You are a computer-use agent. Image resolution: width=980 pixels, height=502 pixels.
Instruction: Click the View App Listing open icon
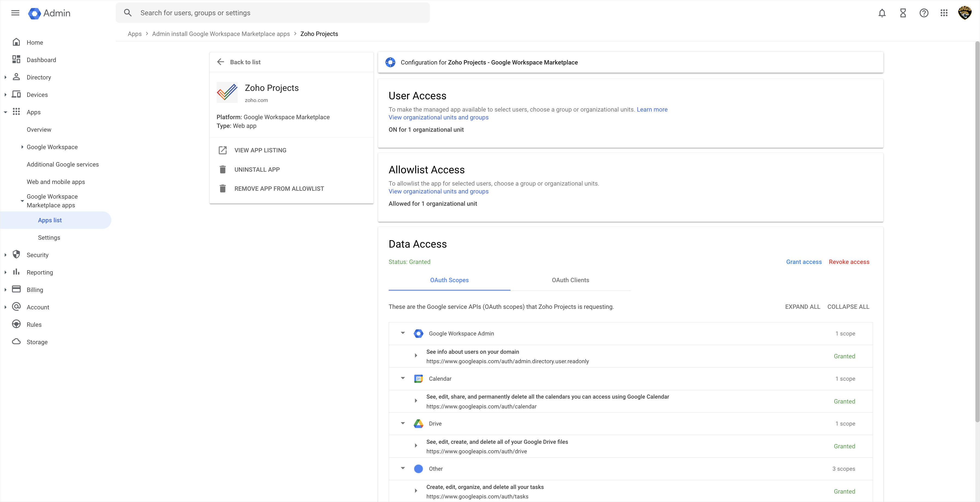pyautogui.click(x=223, y=150)
